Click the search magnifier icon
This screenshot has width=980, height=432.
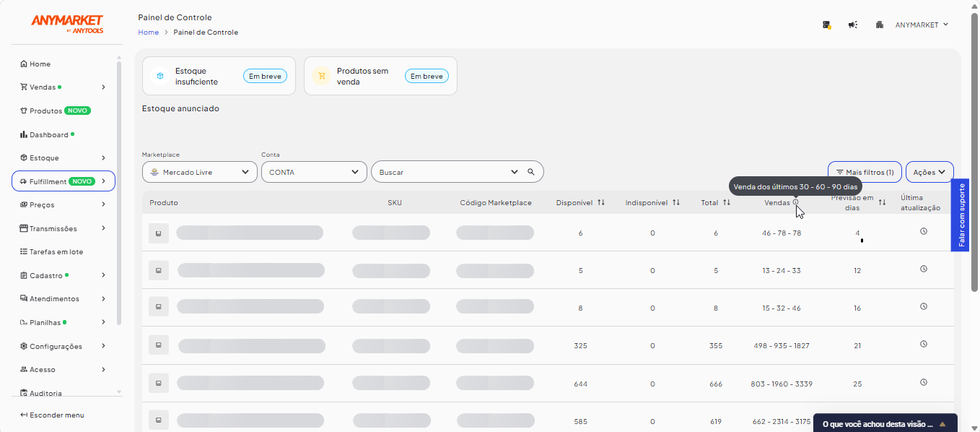coord(531,172)
